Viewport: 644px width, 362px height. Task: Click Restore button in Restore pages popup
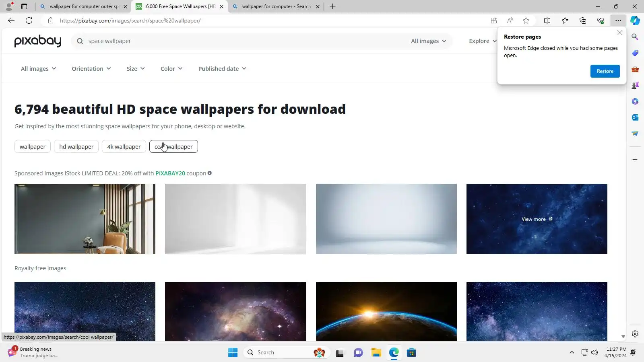[x=605, y=71]
